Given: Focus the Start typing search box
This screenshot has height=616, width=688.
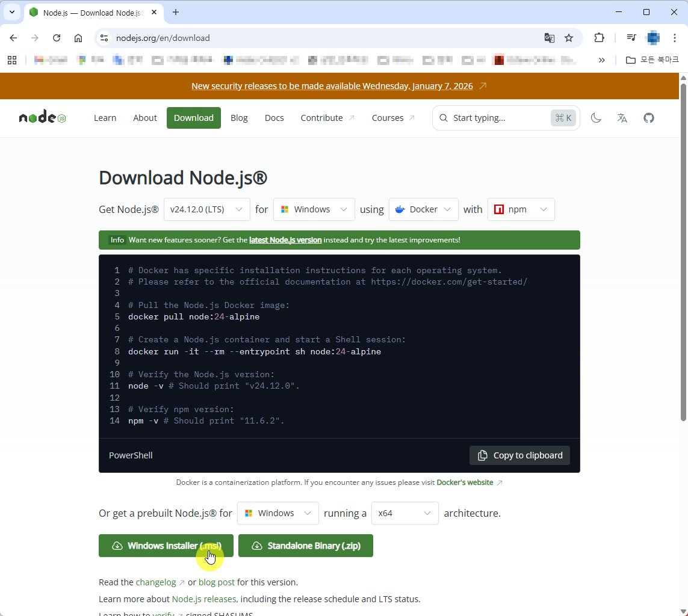Looking at the screenshot, I should point(506,118).
